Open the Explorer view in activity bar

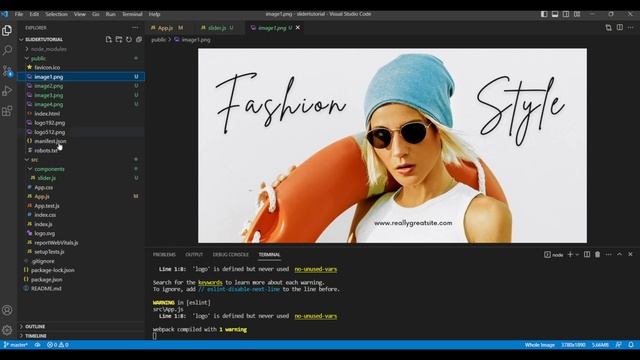(7, 31)
